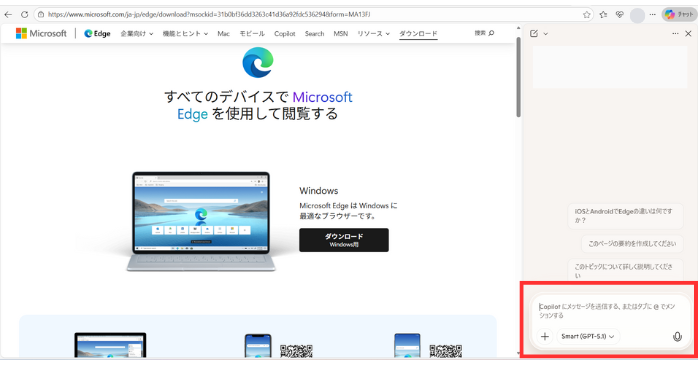Open the Mac nav item
This screenshot has height=365, width=698.
(x=223, y=33)
